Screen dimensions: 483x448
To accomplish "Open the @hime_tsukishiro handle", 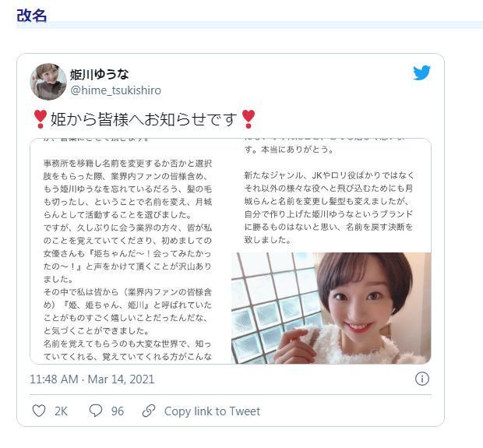I will coord(115,90).
